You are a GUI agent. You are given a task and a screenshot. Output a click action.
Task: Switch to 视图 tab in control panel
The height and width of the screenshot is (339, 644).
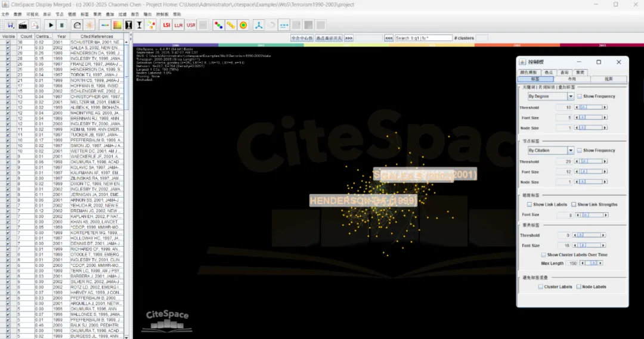(608, 79)
